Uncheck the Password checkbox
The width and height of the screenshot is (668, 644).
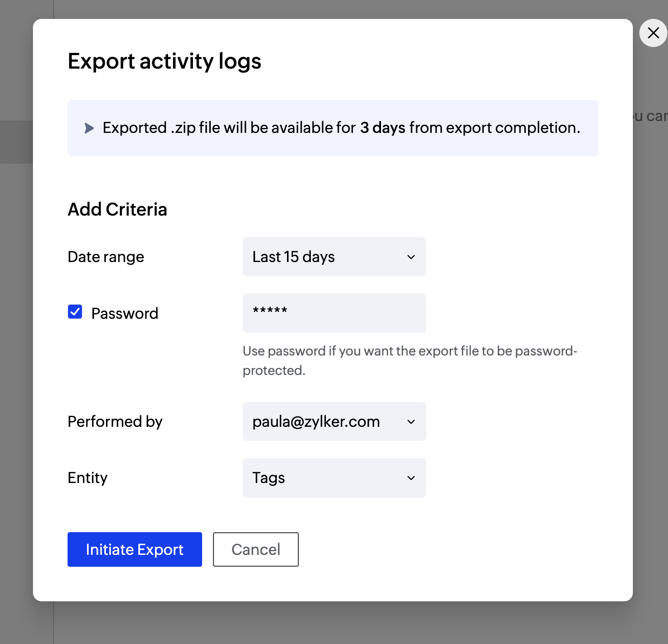[75, 312]
